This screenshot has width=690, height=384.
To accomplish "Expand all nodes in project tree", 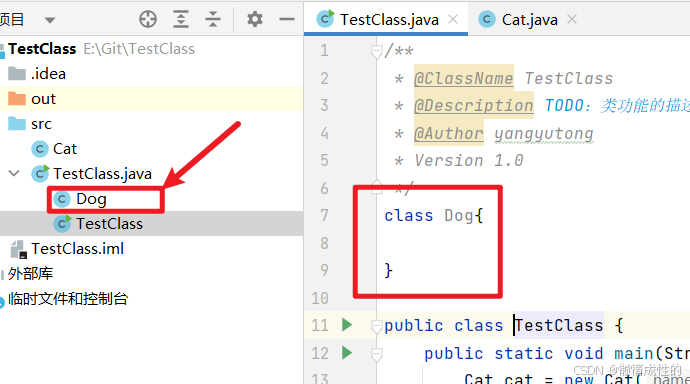I will [x=181, y=19].
